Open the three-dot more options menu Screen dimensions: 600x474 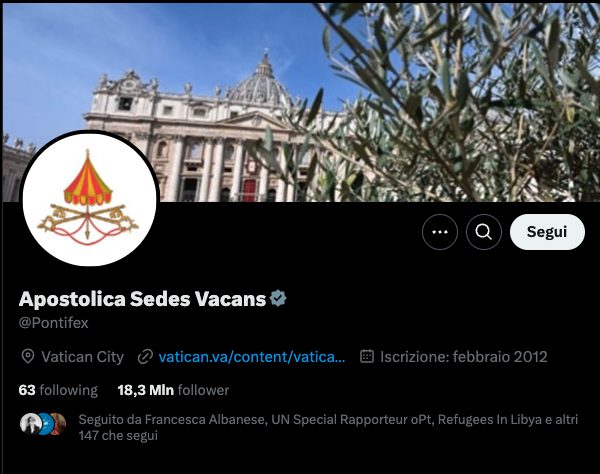(440, 232)
